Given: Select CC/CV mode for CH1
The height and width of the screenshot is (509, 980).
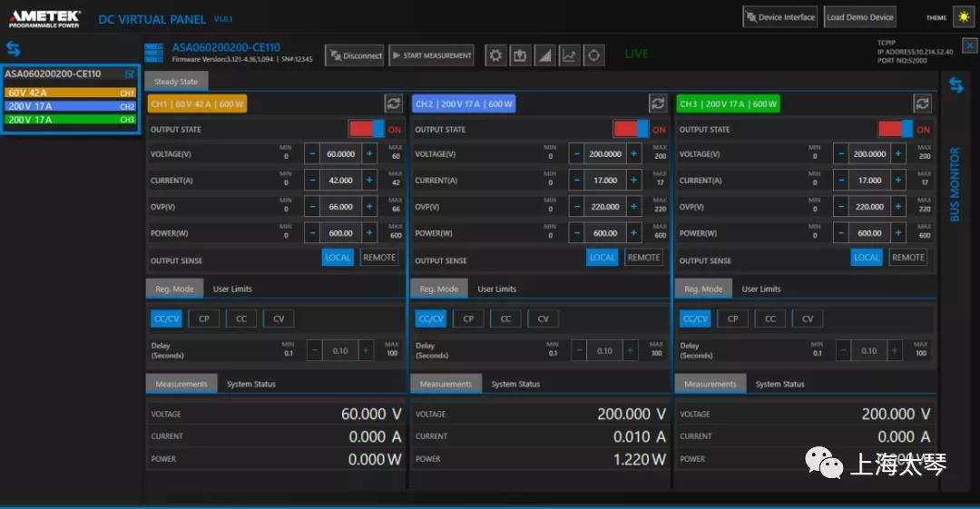Looking at the screenshot, I should (x=166, y=318).
